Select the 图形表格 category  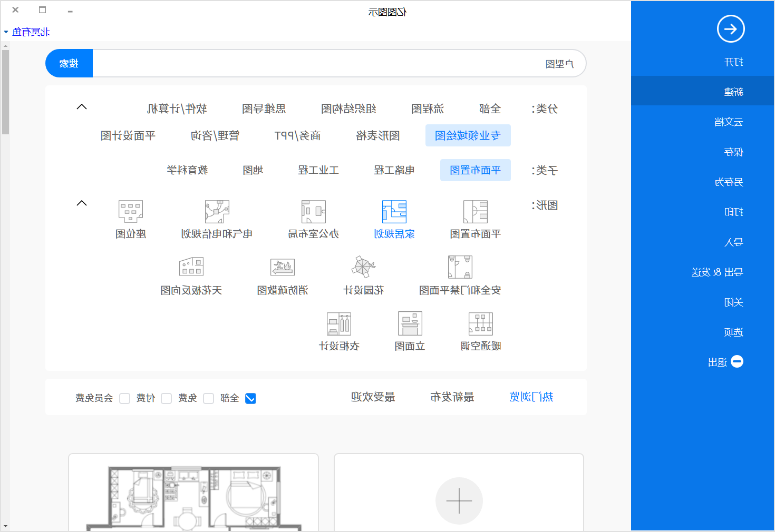point(378,135)
